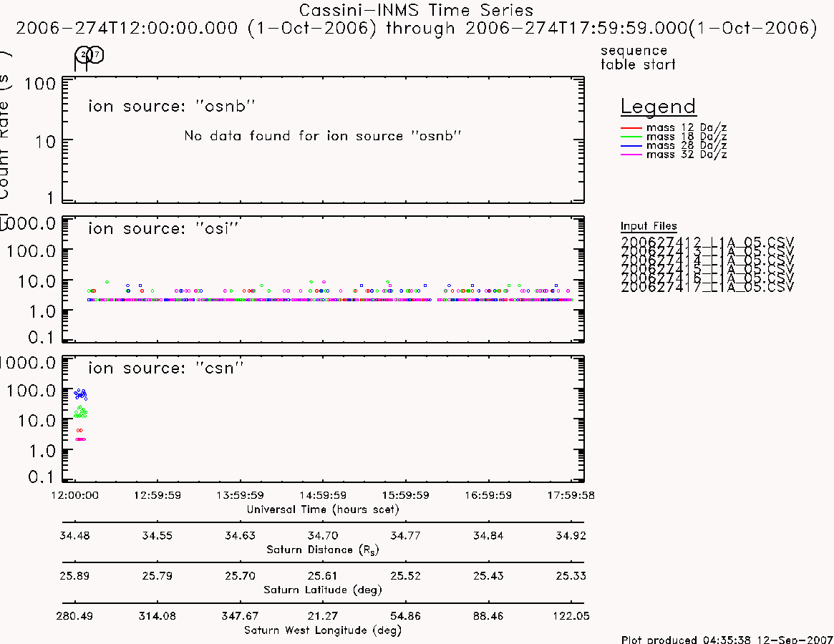
Task: Open input file 200627417_L1A_05.CSV
Action: 707,288
